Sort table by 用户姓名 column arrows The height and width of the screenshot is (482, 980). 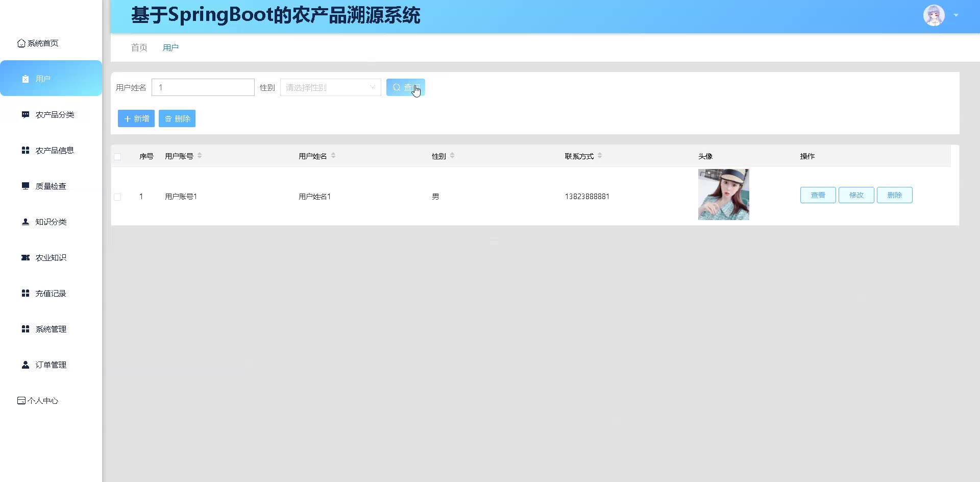coord(333,156)
